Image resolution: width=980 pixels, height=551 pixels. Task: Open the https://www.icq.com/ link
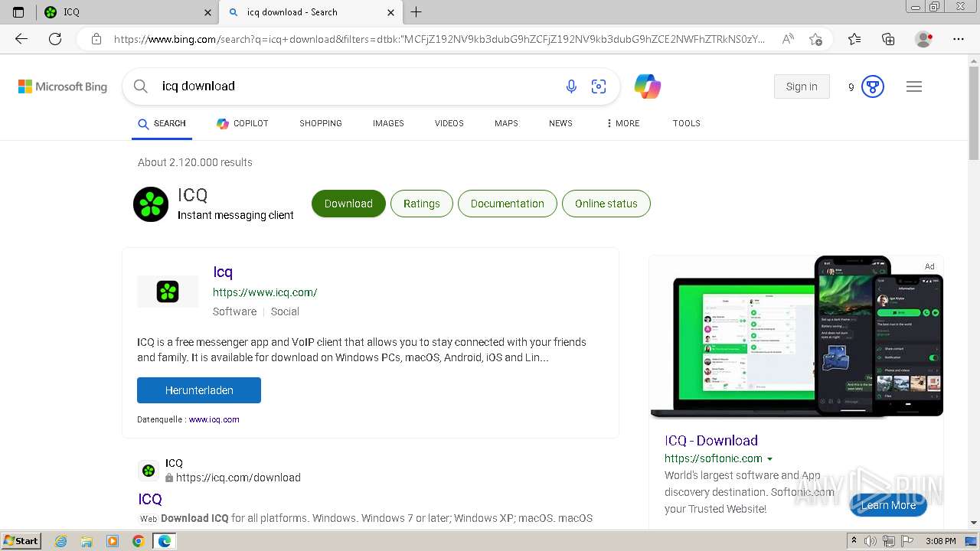coord(265,292)
